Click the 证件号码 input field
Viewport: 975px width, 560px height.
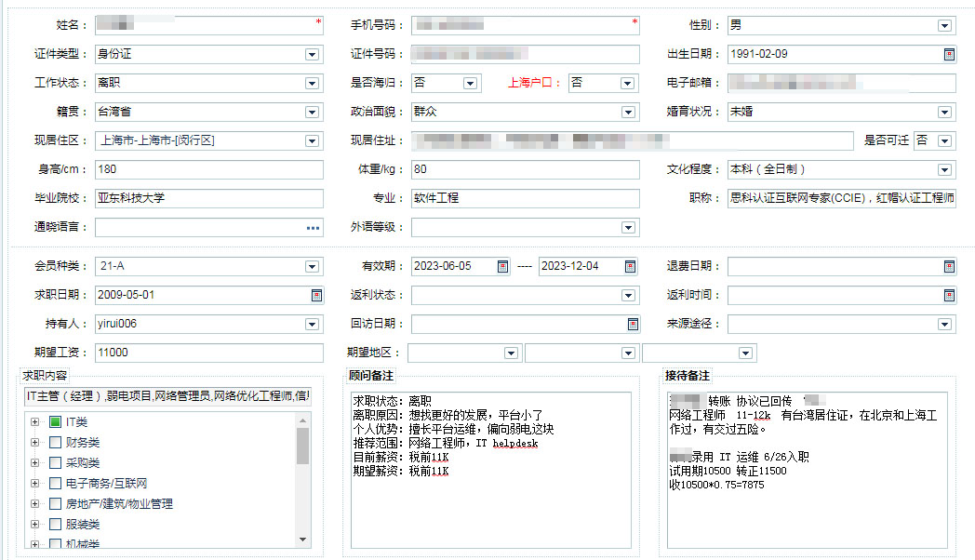point(526,54)
